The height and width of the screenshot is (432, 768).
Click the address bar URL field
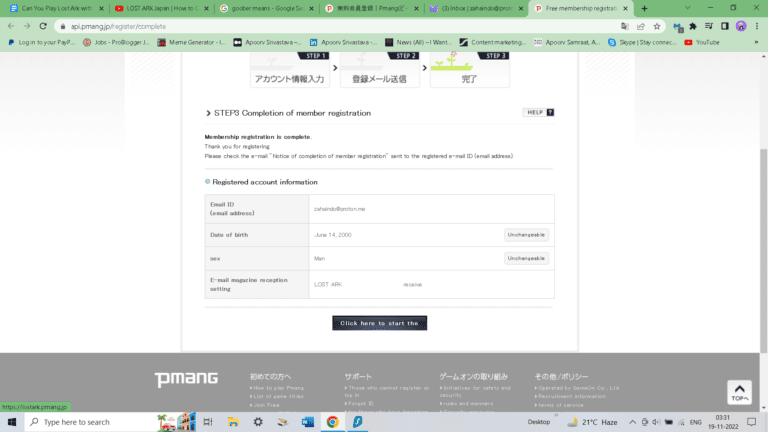point(300,26)
